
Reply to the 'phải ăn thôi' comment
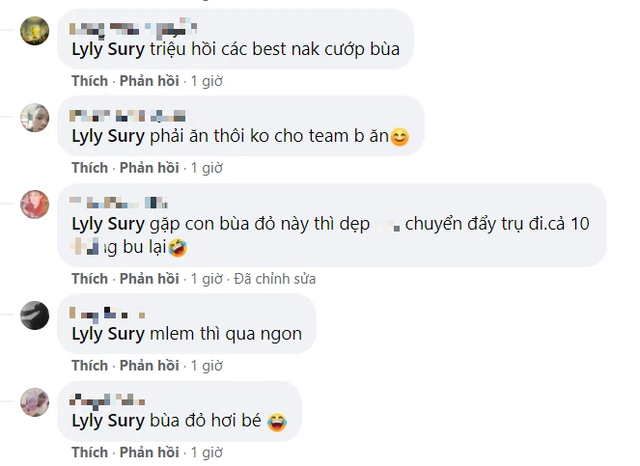click(149, 168)
